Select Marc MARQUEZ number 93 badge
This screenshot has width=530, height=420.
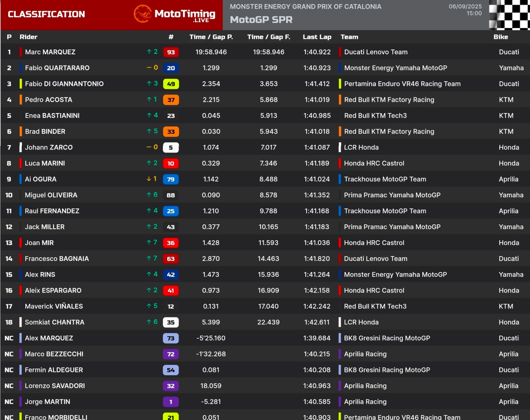pos(171,52)
